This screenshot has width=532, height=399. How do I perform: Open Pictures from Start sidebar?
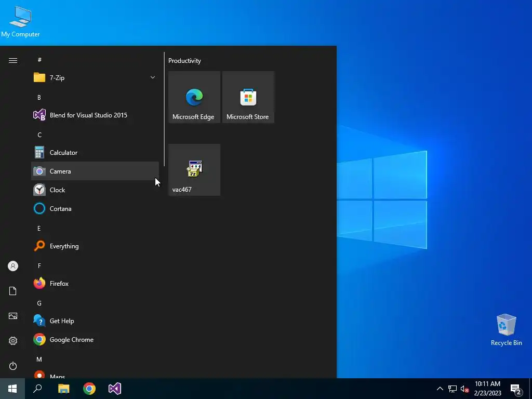[x=13, y=316]
